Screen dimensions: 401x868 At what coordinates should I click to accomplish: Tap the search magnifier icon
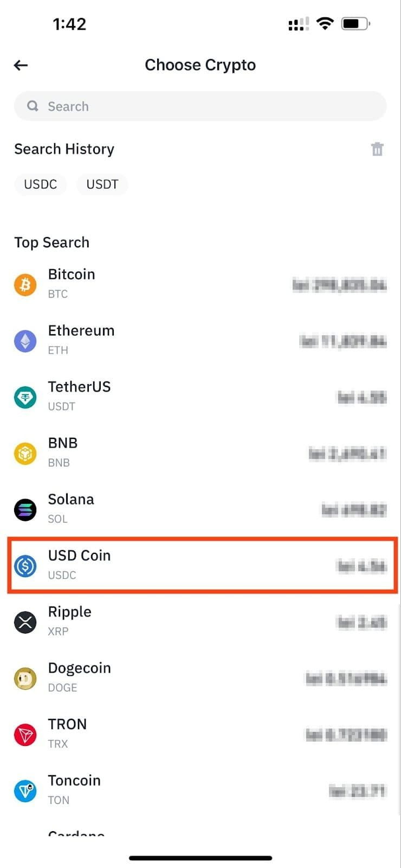tap(33, 106)
